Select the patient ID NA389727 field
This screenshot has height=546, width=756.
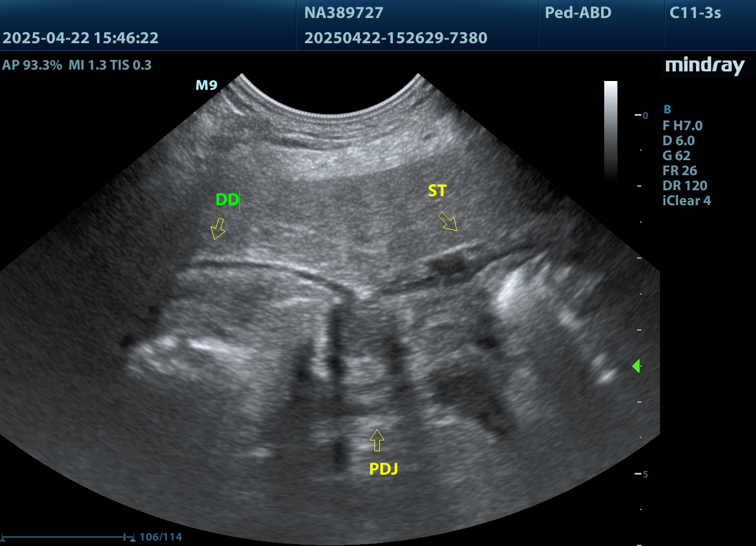coord(343,13)
